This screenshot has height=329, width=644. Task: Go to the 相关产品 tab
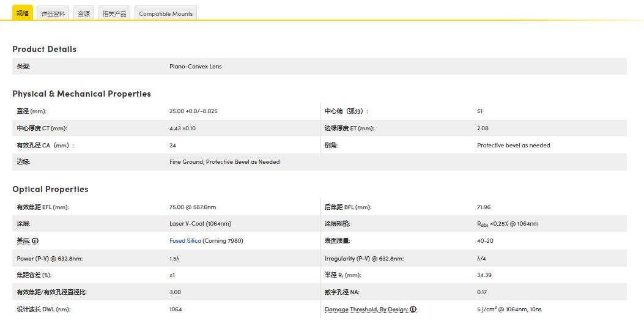114,13
